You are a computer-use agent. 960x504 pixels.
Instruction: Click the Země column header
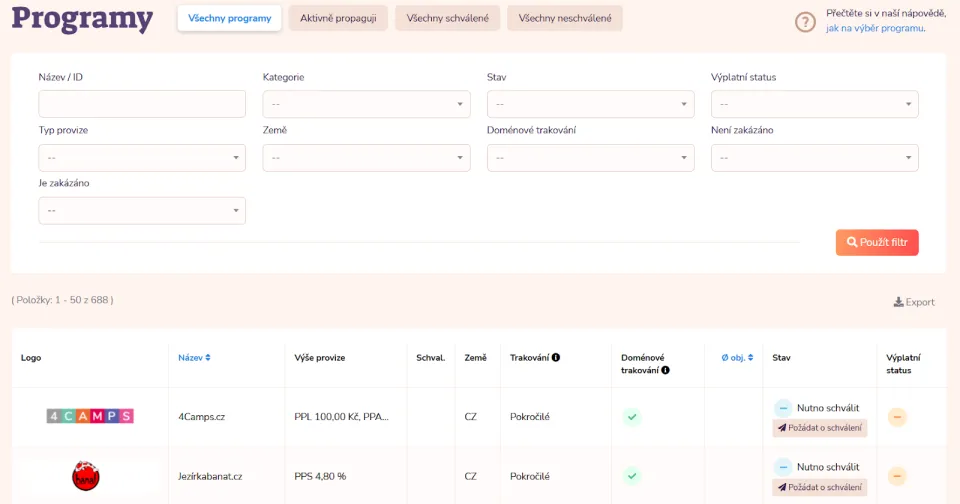(475, 358)
